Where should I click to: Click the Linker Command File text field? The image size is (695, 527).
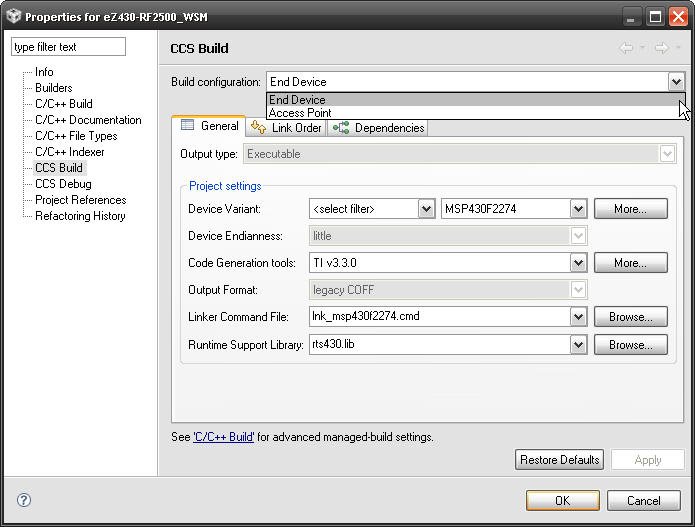coord(440,316)
